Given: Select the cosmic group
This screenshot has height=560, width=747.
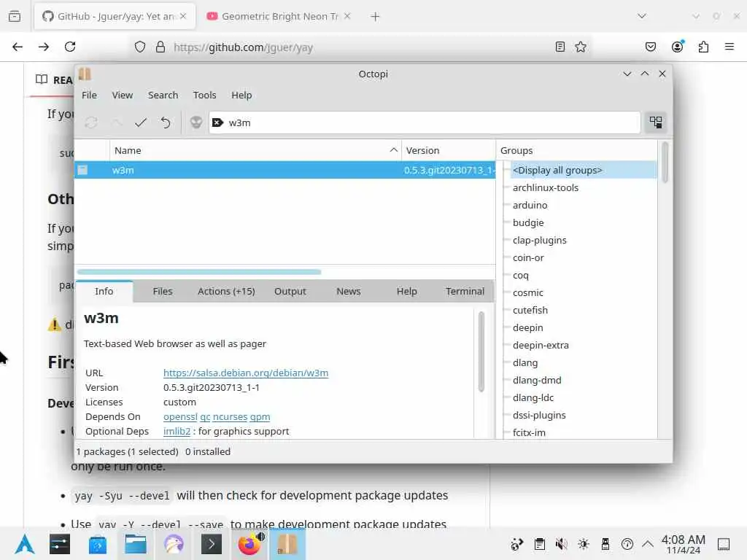Looking at the screenshot, I should [x=528, y=293].
